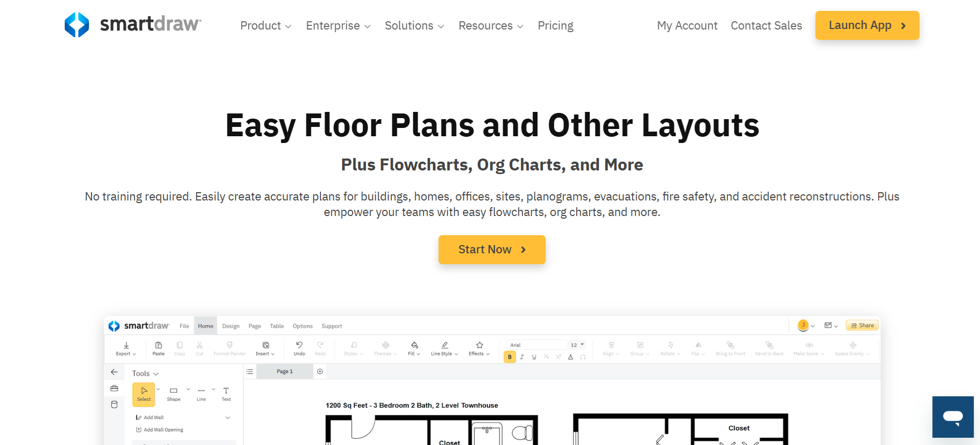980x445 pixels.
Task: Open the font size 12 dropdown
Action: point(577,345)
